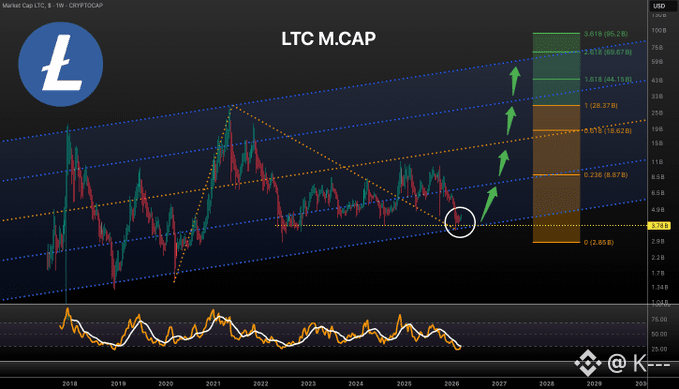Click the 6.5B price axis label
The image size is (679, 389).
click(x=658, y=193)
